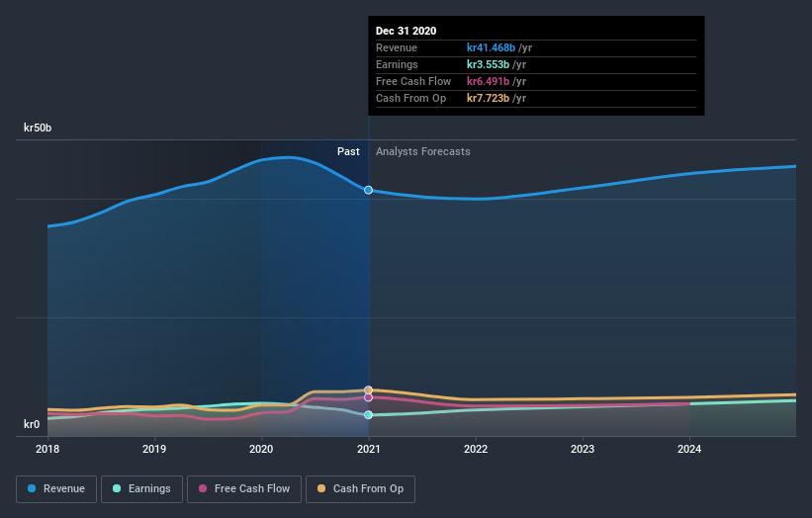Screen dimensions: 812x518
Task: Click the blue Revenue data point at 2021
Action: pyautogui.click(x=368, y=190)
